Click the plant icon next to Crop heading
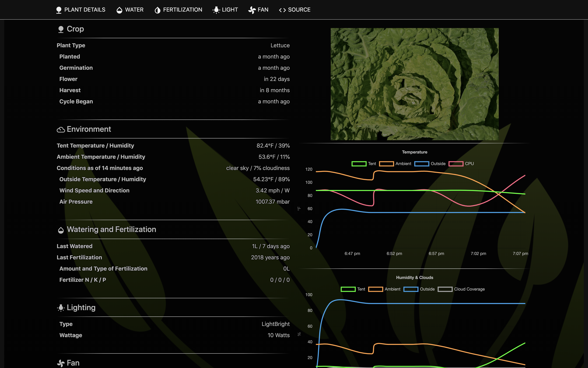 coord(61,29)
